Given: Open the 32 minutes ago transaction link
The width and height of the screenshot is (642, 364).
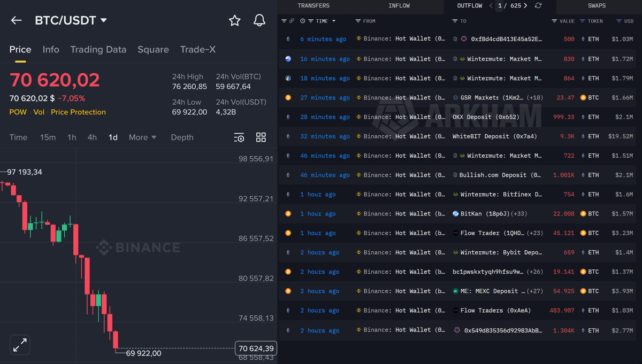Looking at the screenshot, I should [325, 136].
